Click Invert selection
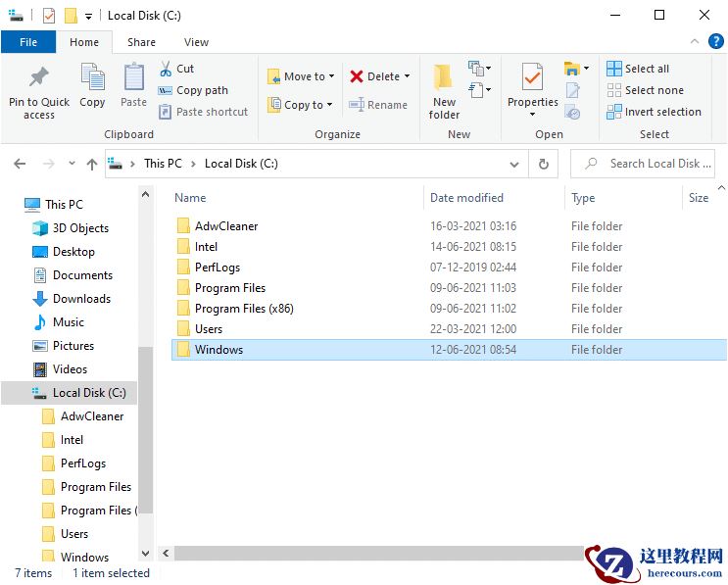The width and height of the screenshot is (728, 585). 654,112
